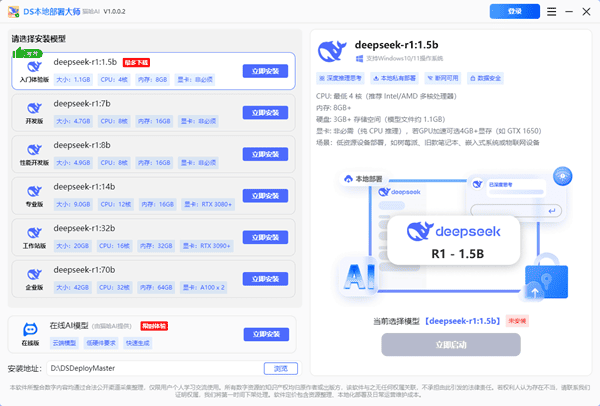Install the deepseek-r1:32b model
600x406 pixels.
[265, 237]
